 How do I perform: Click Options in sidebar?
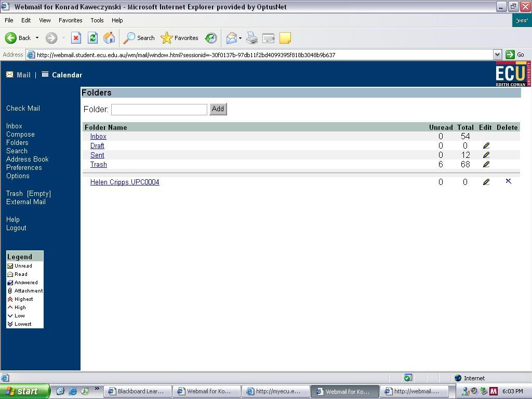tap(18, 176)
